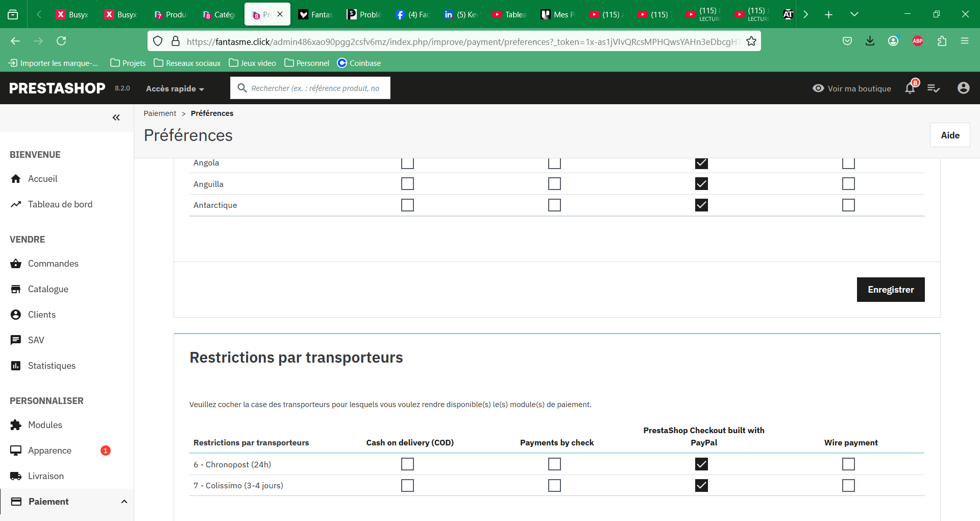List all browser tabs via dropdown arrow
980x521 pixels.
point(854,14)
